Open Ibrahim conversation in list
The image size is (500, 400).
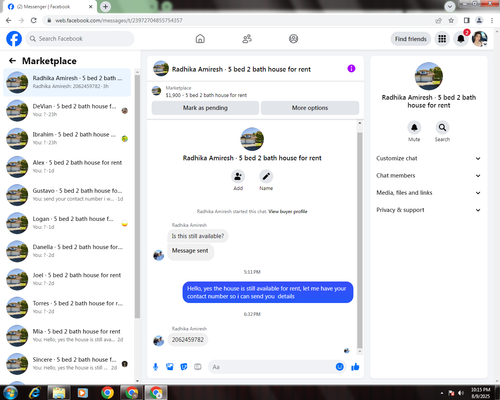(67, 139)
